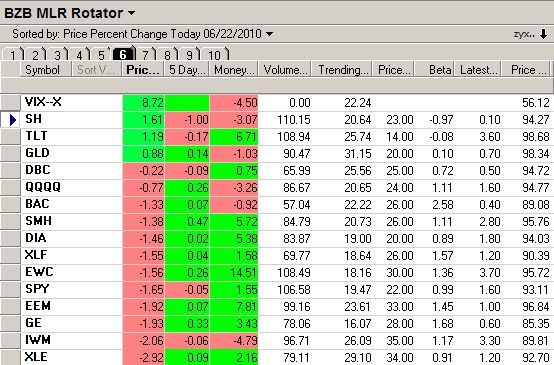Select the VIX--X symbol row
Screen dimensions: 554x365
point(43,102)
